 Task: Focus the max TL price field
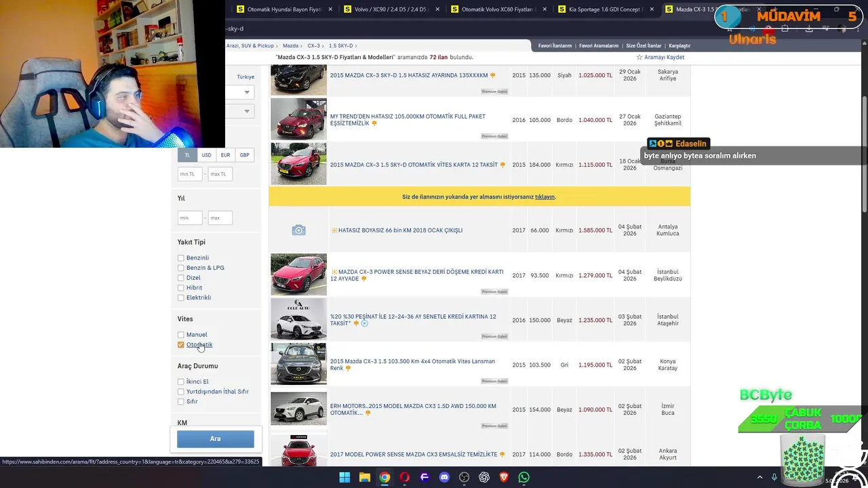[220, 174]
